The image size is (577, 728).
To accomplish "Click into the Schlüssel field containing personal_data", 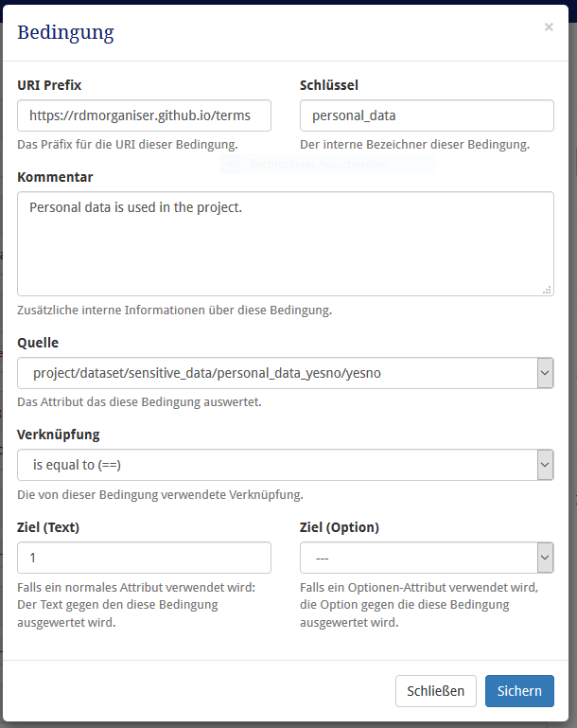I will click(x=427, y=115).
